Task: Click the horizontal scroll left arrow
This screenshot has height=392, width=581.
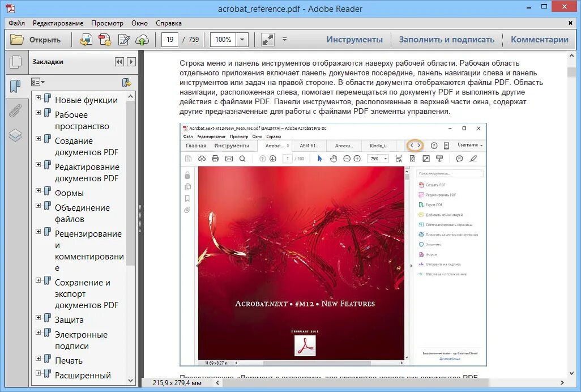Action: [x=217, y=383]
